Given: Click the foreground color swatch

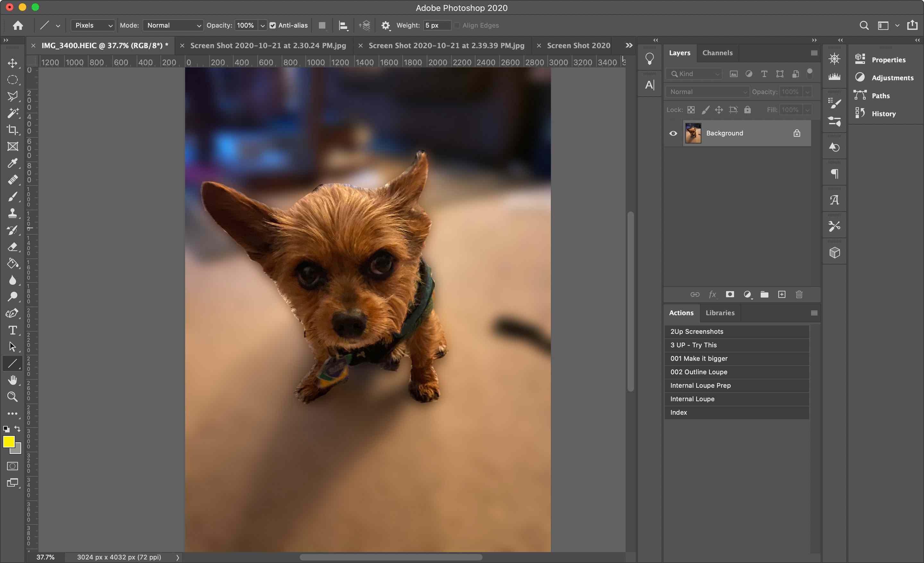Looking at the screenshot, I should (x=9, y=442).
